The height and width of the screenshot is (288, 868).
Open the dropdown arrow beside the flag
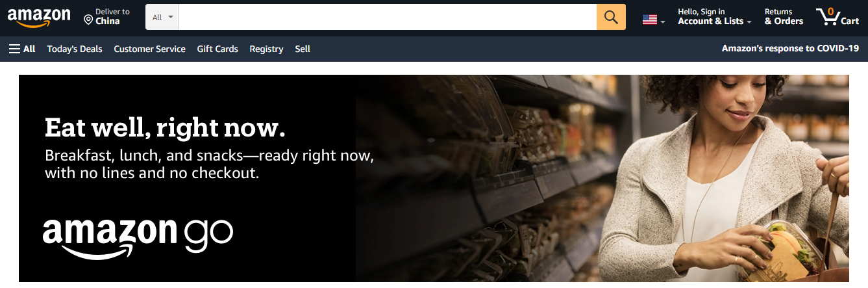tap(663, 22)
